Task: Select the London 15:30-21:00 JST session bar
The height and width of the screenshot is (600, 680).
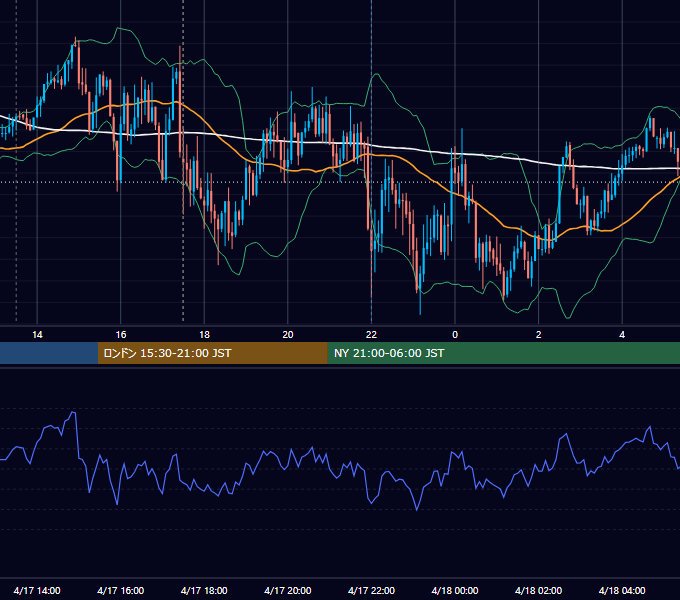Action: coord(212,353)
